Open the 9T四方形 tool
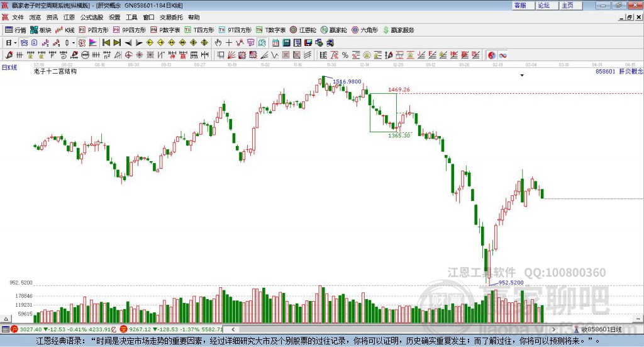The width and height of the screenshot is (644, 347). [x=235, y=30]
